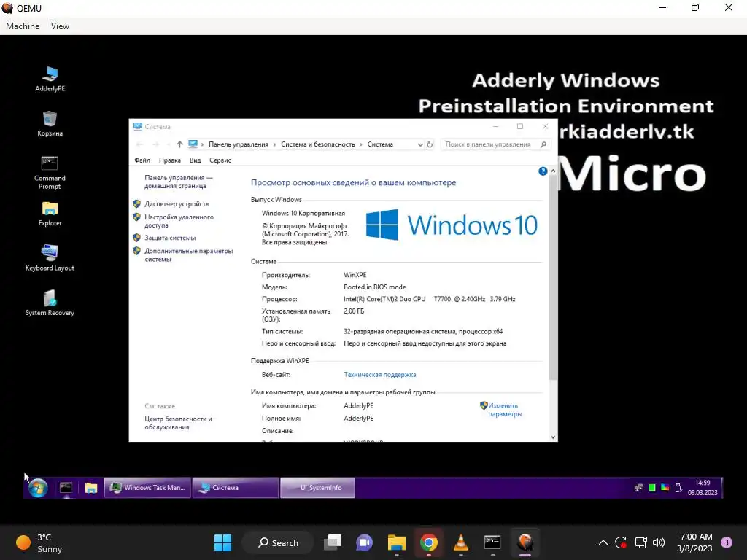Open Дополнительные параметры системы link
Viewport: 747px width, 560px height.
[189, 255]
